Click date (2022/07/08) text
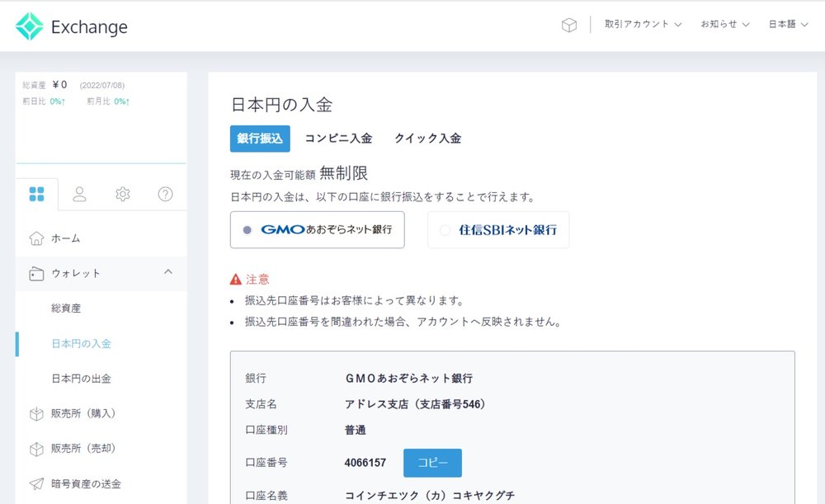Viewport: 825px width, 504px height. 102,85
